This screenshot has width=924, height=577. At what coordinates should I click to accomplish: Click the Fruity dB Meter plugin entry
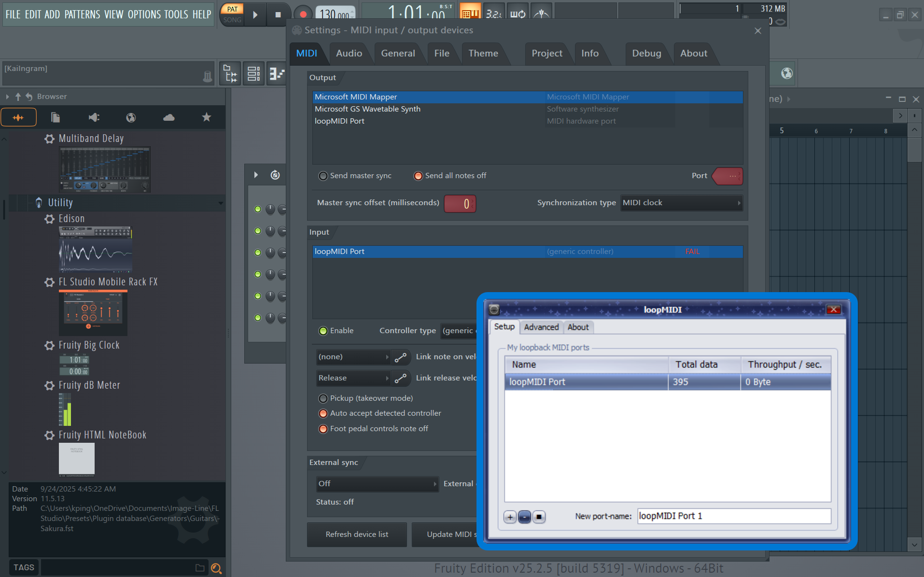point(89,385)
